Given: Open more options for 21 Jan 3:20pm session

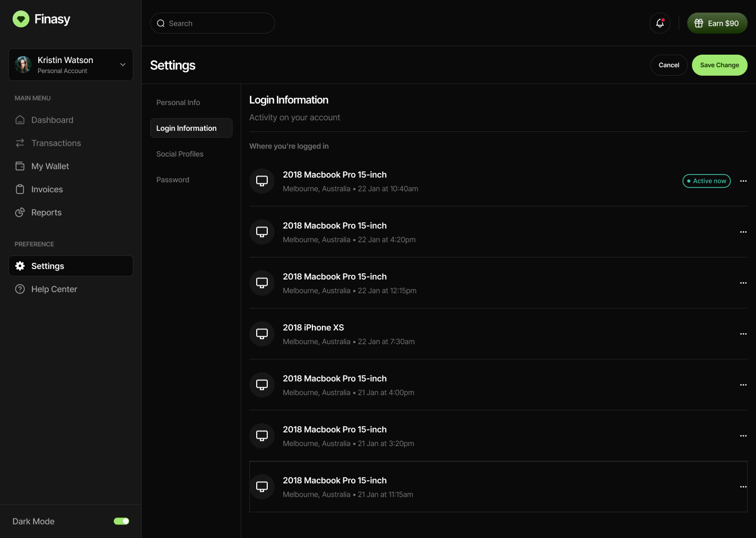Looking at the screenshot, I should pyautogui.click(x=743, y=436).
